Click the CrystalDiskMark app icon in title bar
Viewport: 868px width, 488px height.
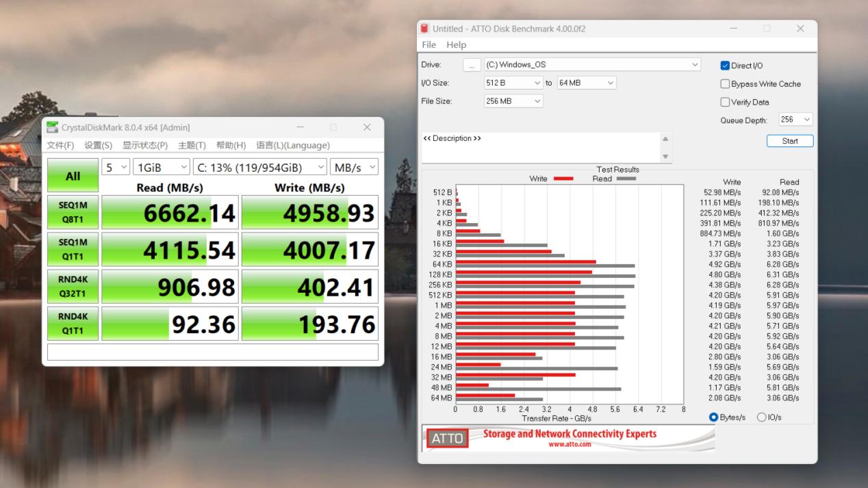(x=53, y=127)
